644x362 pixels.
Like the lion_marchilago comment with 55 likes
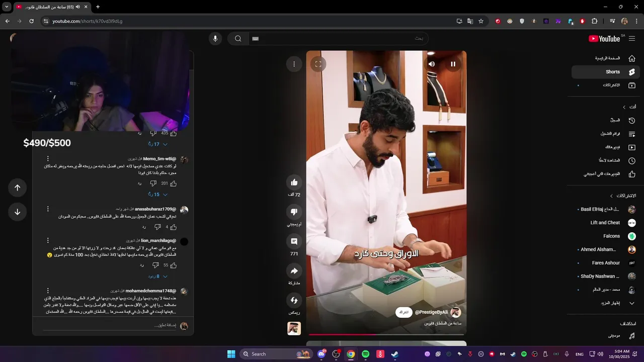174,265
